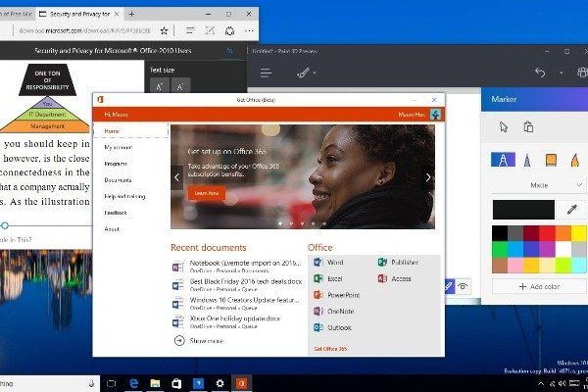
Task: Choose the select arrow tool in Paint 3D
Action: coord(504,126)
